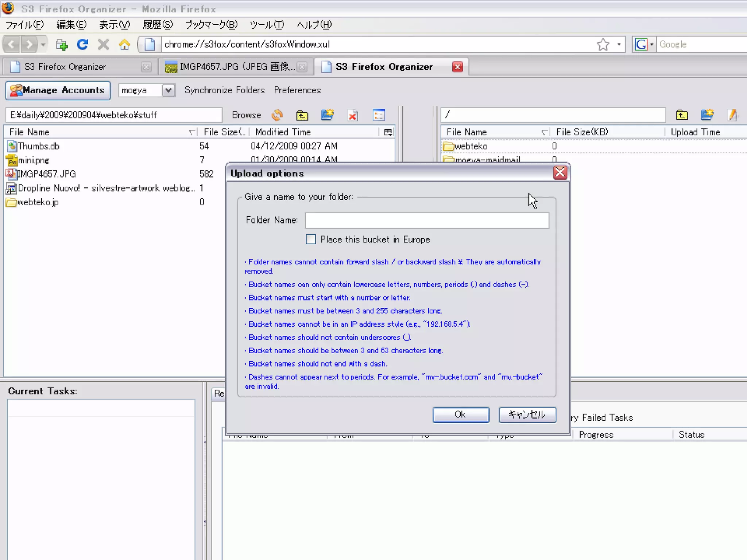Click the キャンセル button

point(527,415)
